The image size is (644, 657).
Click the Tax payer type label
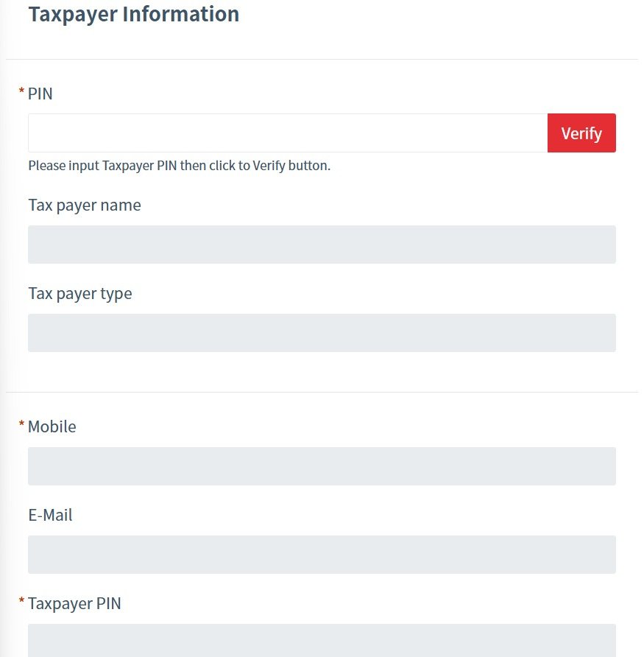pos(79,293)
